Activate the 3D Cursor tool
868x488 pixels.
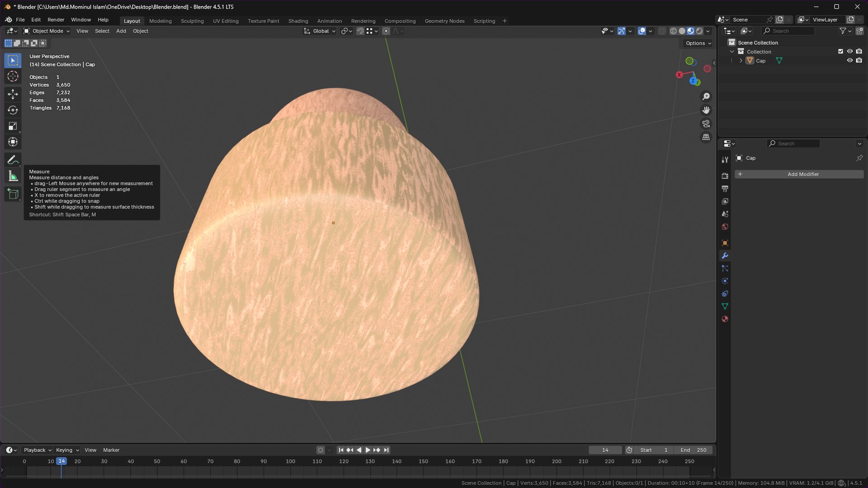[13, 76]
